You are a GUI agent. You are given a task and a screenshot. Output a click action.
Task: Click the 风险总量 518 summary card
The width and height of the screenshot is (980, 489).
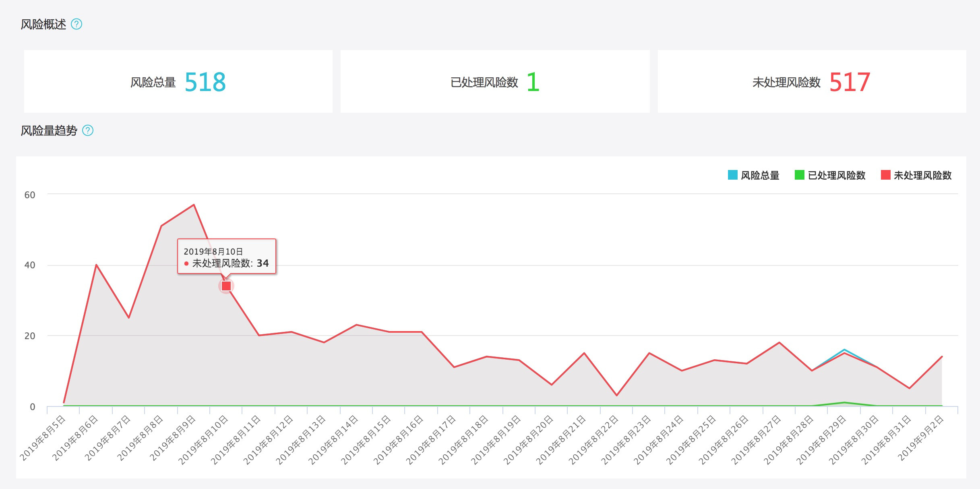pyautogui.click(x=178, y=81)
